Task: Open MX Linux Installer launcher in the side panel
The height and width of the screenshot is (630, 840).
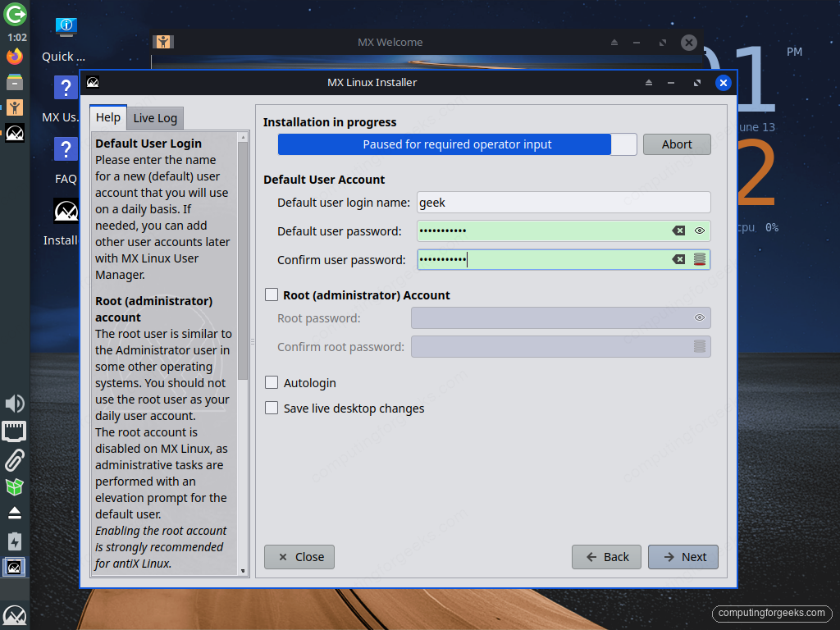Action: point(15,133)
